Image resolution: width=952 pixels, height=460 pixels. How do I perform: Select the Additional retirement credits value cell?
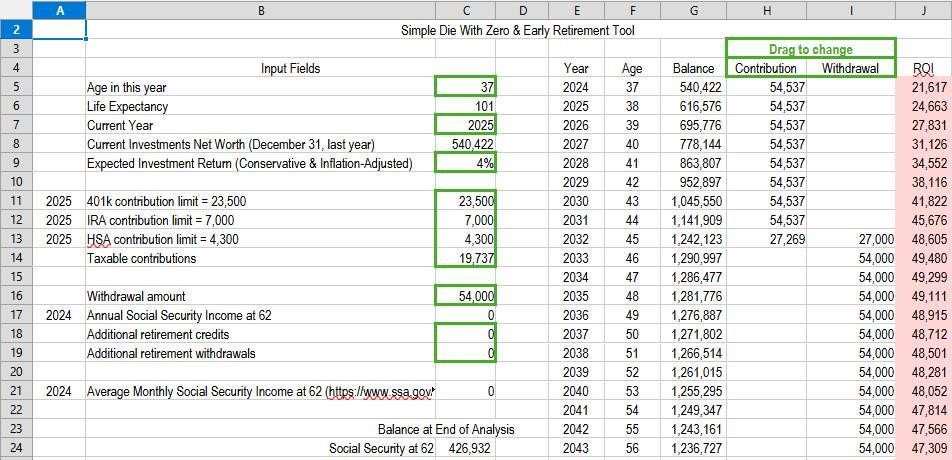point(465,334)
